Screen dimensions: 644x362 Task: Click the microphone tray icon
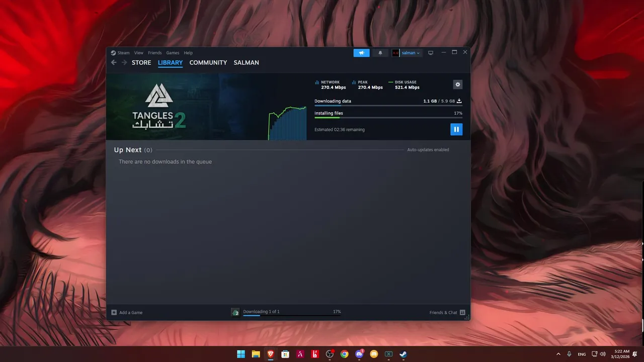coord(569,354)
